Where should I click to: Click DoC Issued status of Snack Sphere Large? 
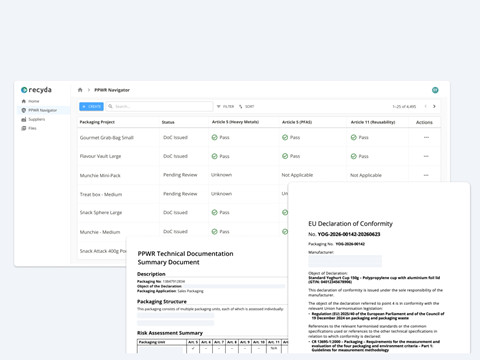pyautogui.click(x=175, y=213)
